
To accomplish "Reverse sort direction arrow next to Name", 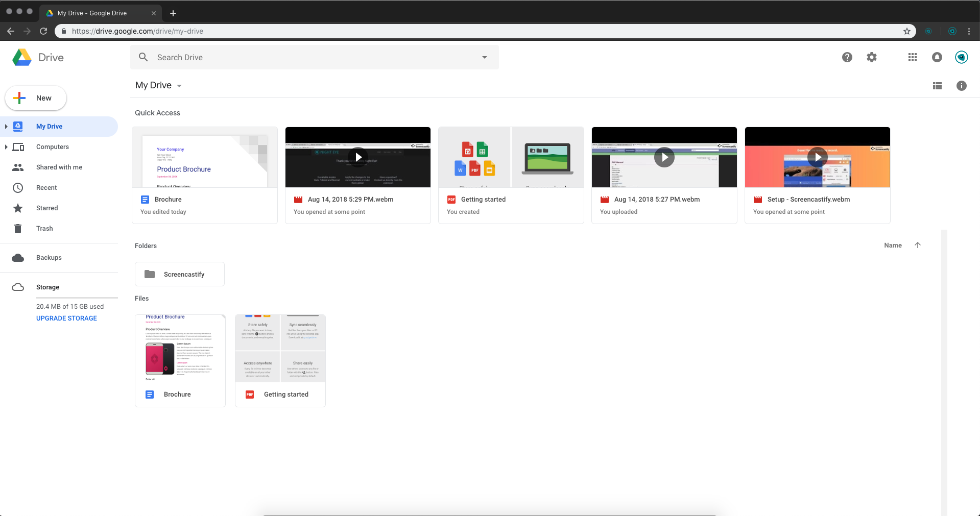I will coord(918,245).
